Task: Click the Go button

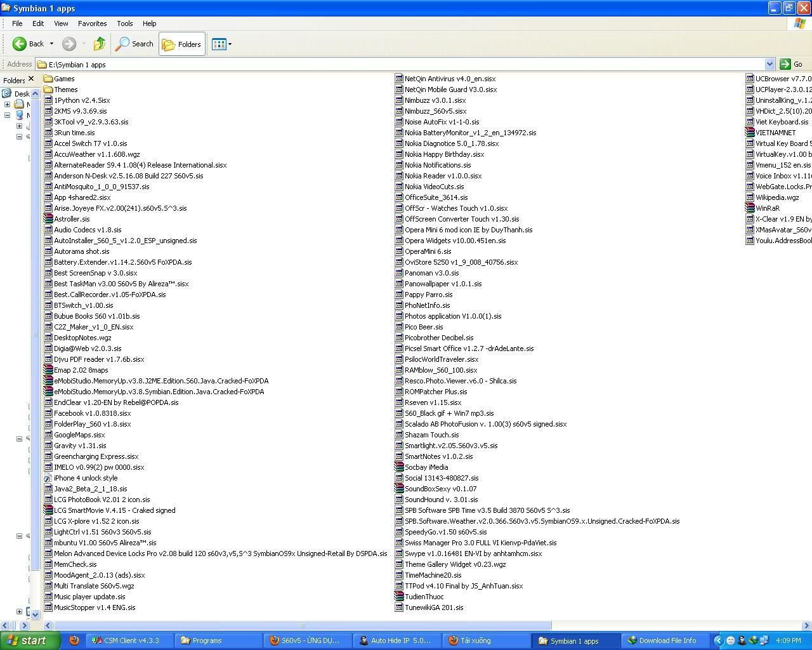Action: pyautogui.click(x=792, y=64)
